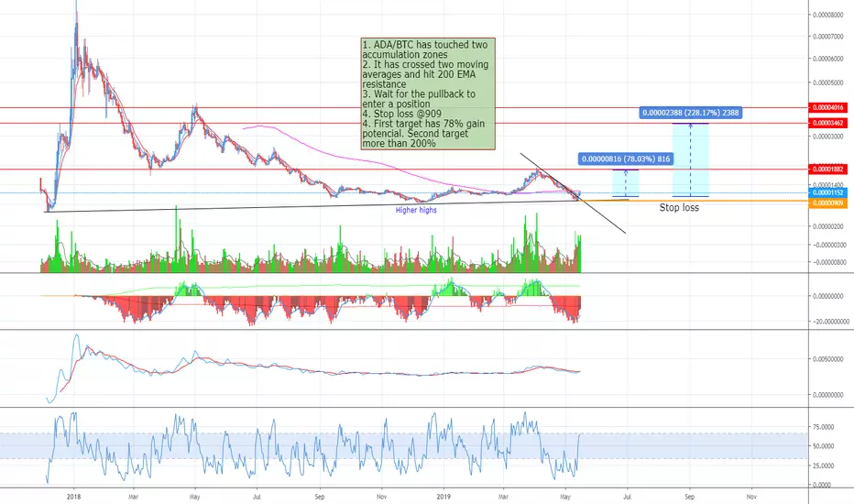Click the cyan box under the 228.17% label
This screenshot has width=854, height=504.
point(691,160)
